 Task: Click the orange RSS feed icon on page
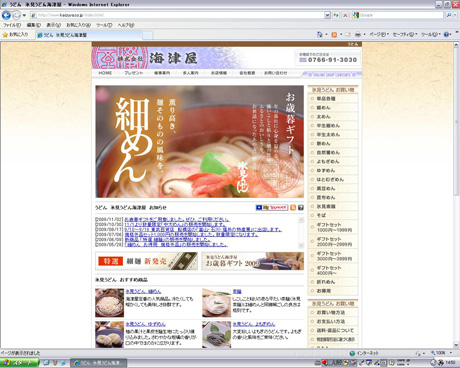[293, 208]
